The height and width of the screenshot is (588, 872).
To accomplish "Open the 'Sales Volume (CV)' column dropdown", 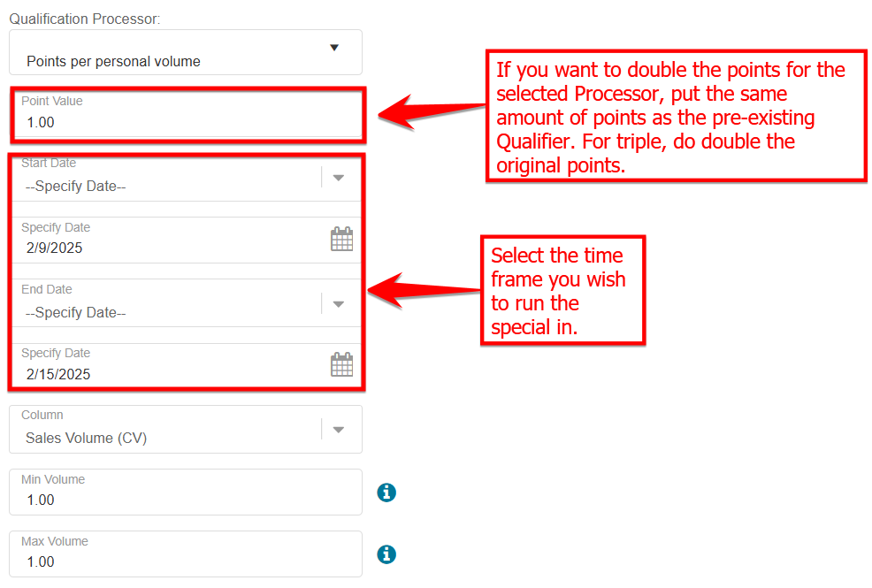I will pyautogui.click(x=168, y=437).
